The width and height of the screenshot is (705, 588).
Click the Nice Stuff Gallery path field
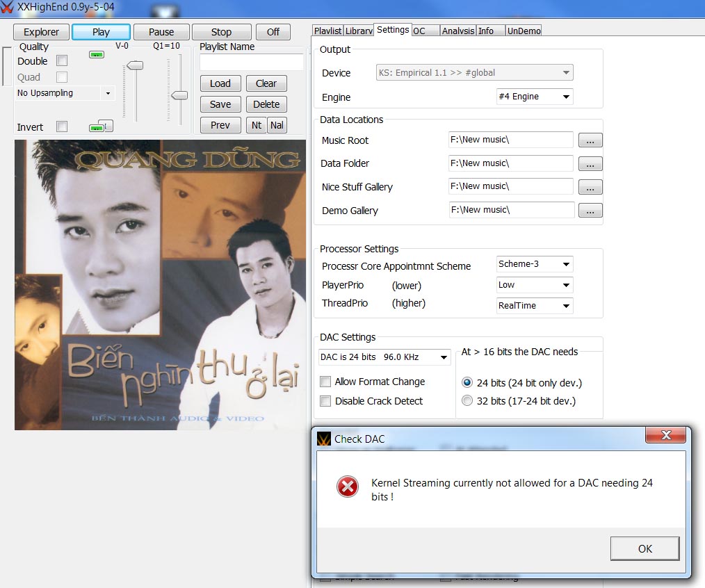coord(511,186)
